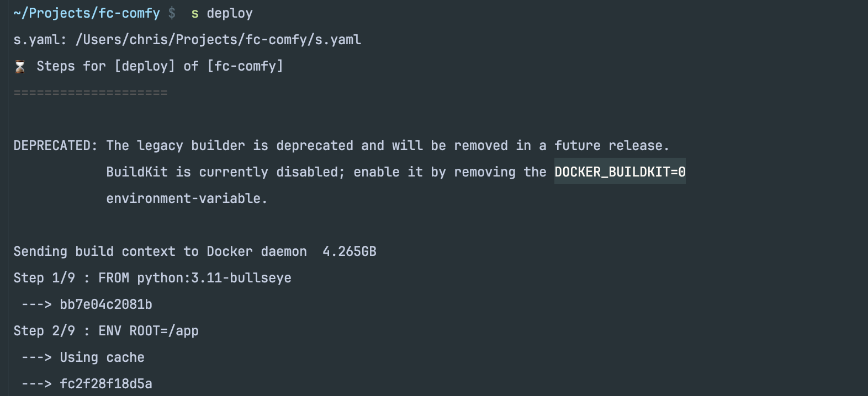The image size is (868, 396).
Task: Click the hourglass icon before Steps
Action: [20, 67]
